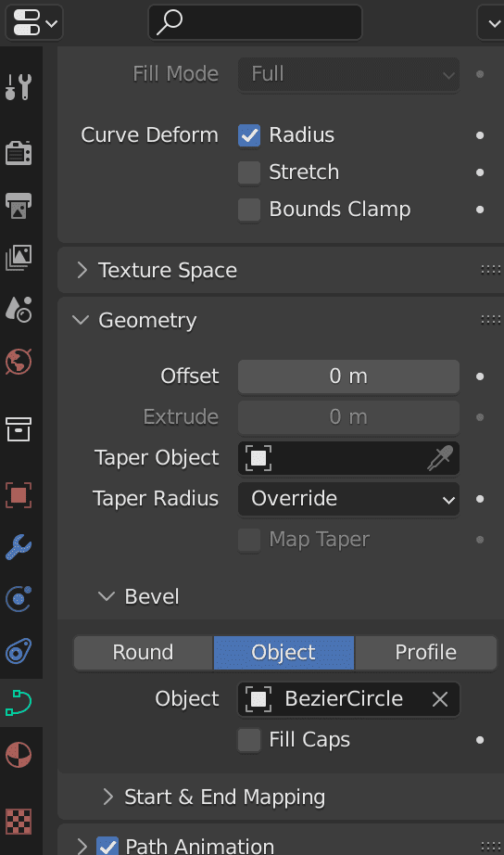
Task: Click the Taper Object eyedropper
Action: (440, 458)
